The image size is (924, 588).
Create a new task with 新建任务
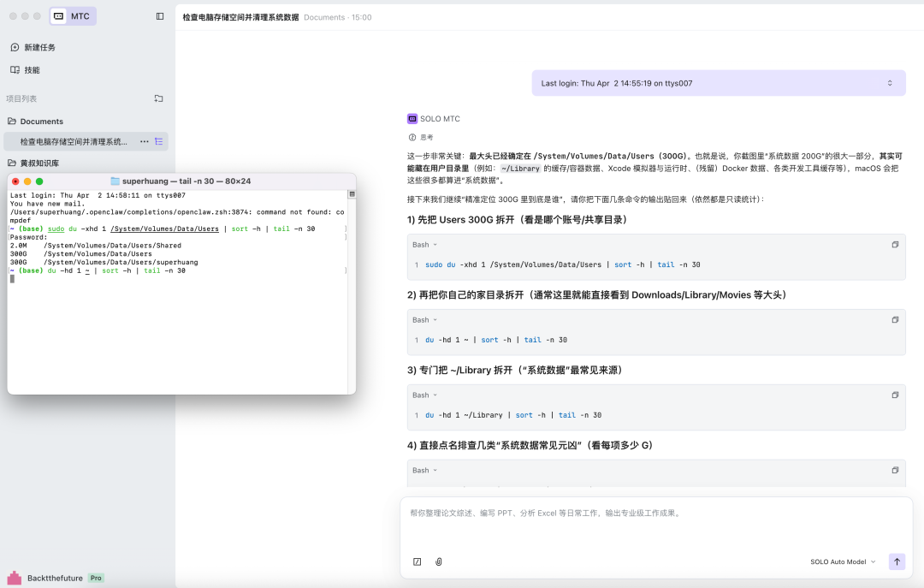point(39,47)
